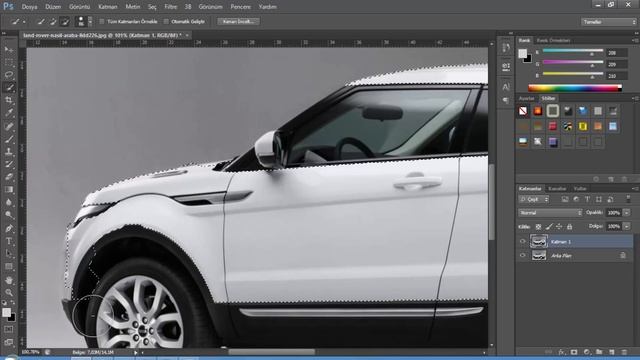Open the Pencere menu
Image resolution: width=640 pixels, height=360 pixels.
[240, 7]
